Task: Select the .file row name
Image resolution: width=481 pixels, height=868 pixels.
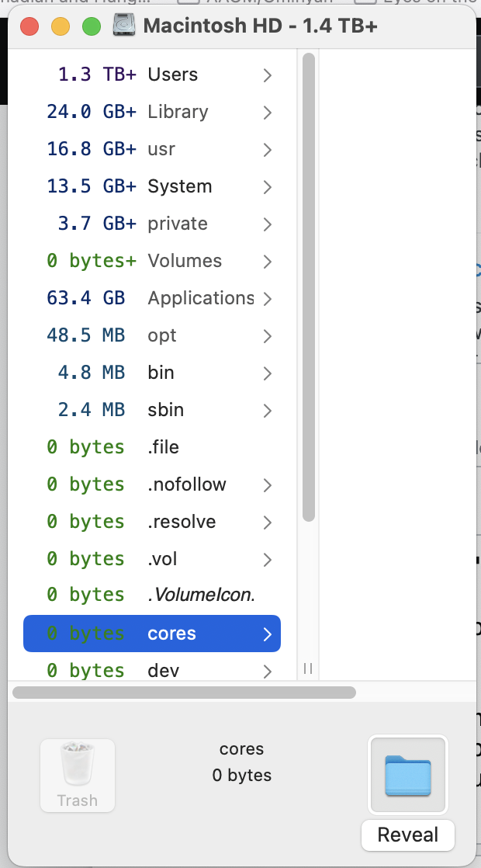Action: [163, 446]
